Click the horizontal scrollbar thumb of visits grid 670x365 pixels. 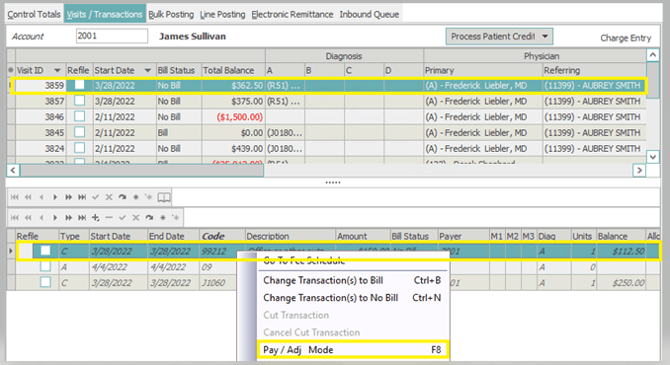(x=142, y=171)
